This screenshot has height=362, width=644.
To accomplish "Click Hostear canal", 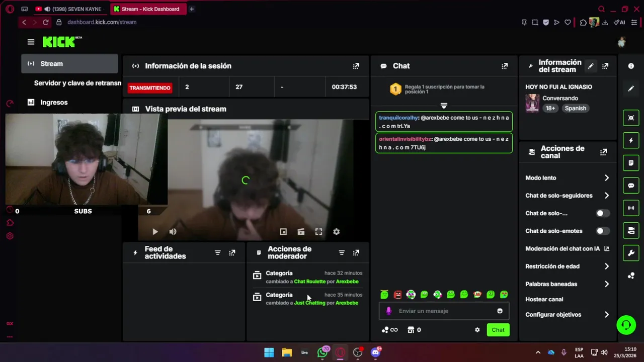I will pos(544,299).
